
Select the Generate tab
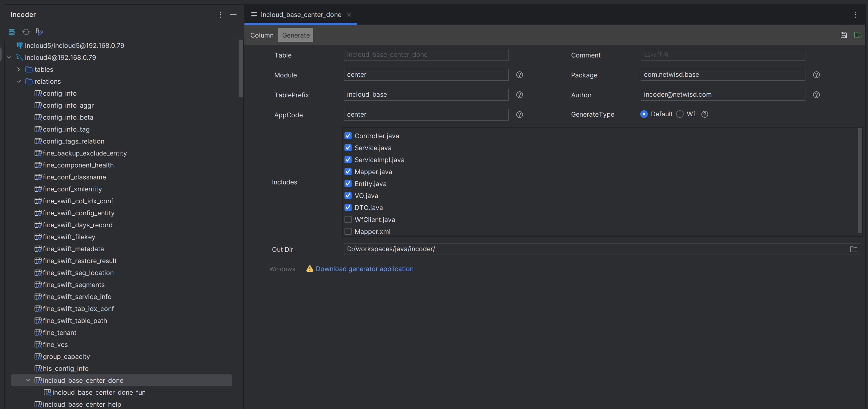pyautogui.click(x=296, y=35)
